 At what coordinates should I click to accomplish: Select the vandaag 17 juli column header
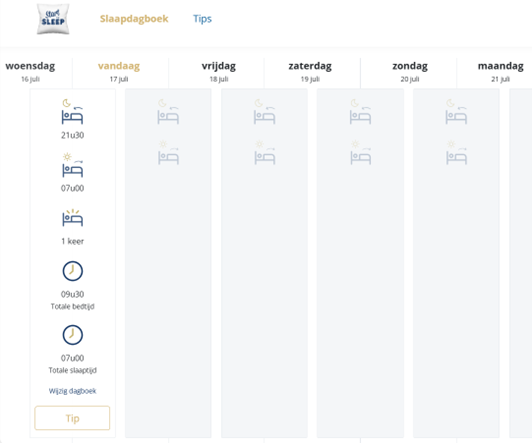point(119,72)
